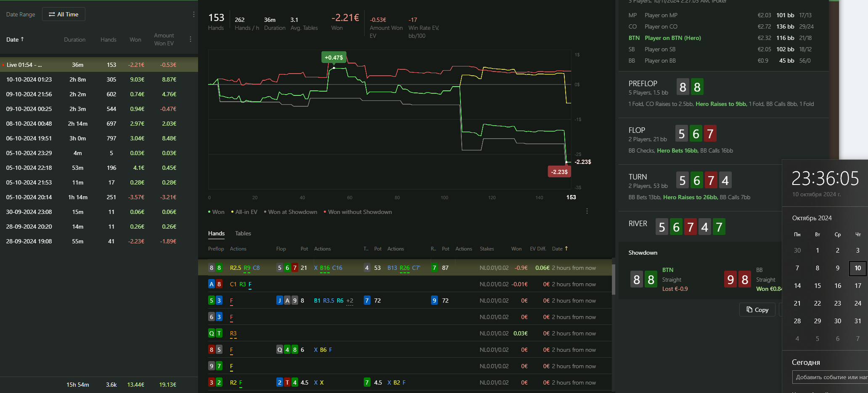Select the 3 2 hand row

(x=405, y=382)
